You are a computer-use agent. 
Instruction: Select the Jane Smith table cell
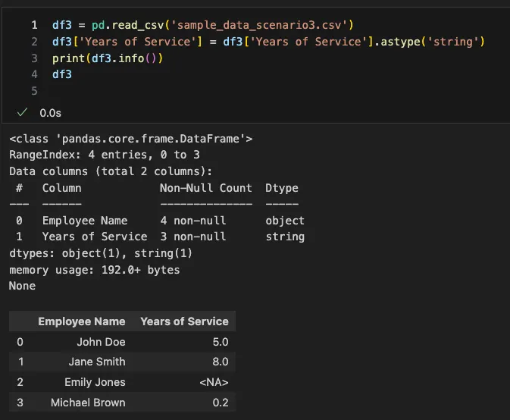(97, 362)
